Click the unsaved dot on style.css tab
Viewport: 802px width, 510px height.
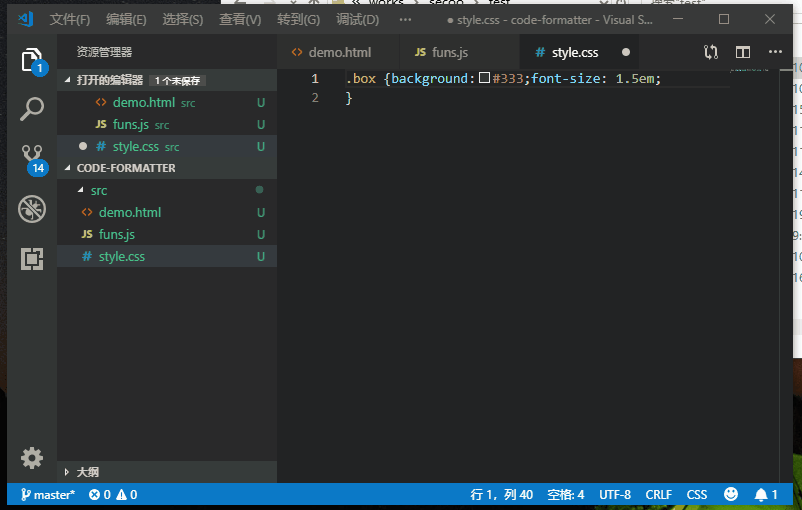(x=626, y=52)
